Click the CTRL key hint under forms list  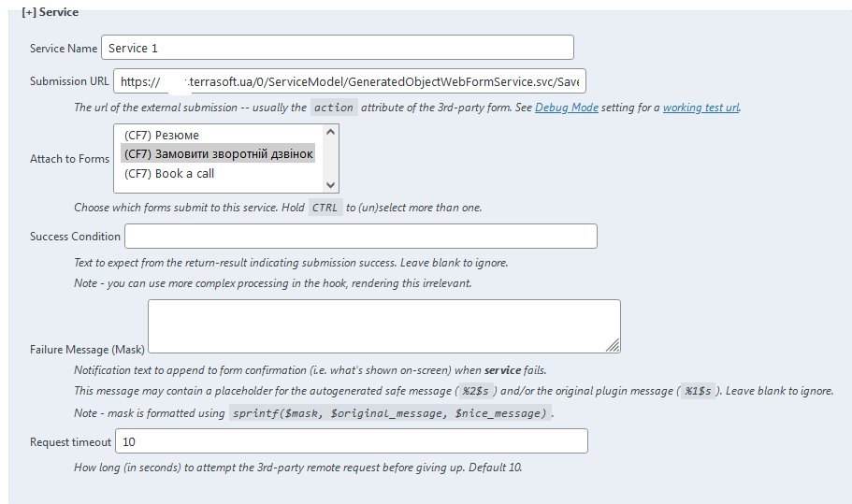point(325,208)
